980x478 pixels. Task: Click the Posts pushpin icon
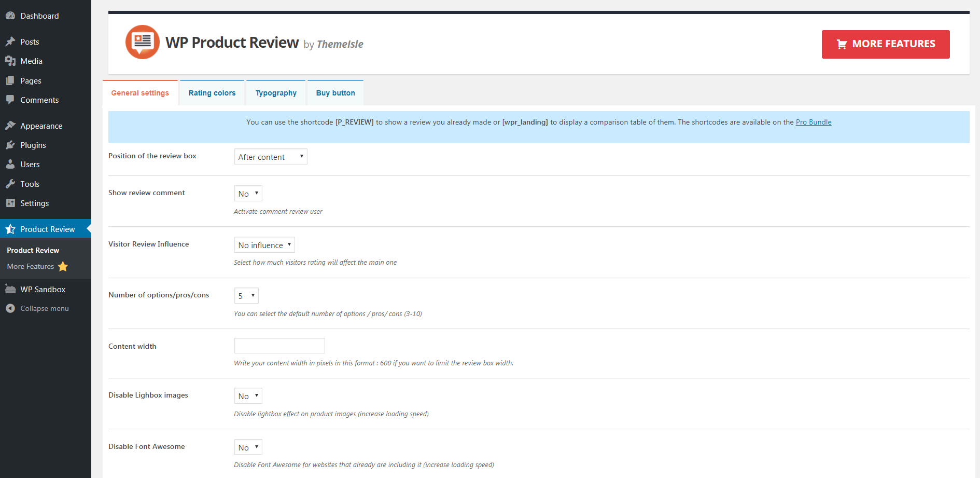pos(10,42)
